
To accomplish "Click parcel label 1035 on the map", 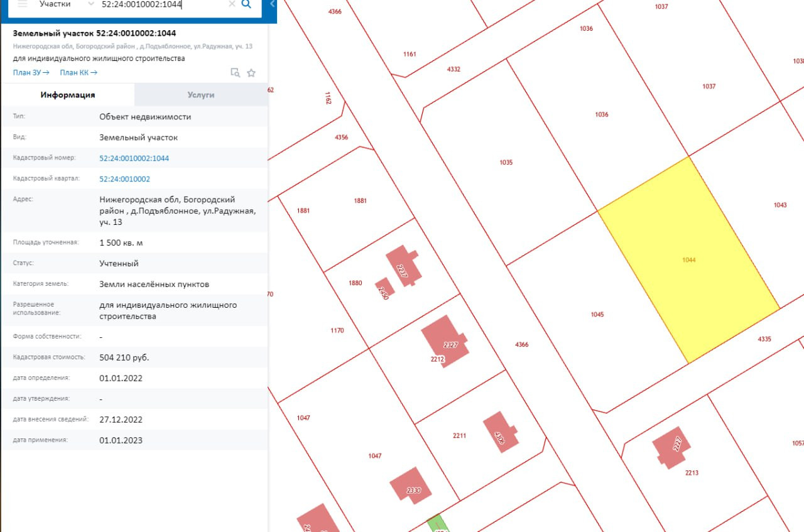I will click(506, 163).
